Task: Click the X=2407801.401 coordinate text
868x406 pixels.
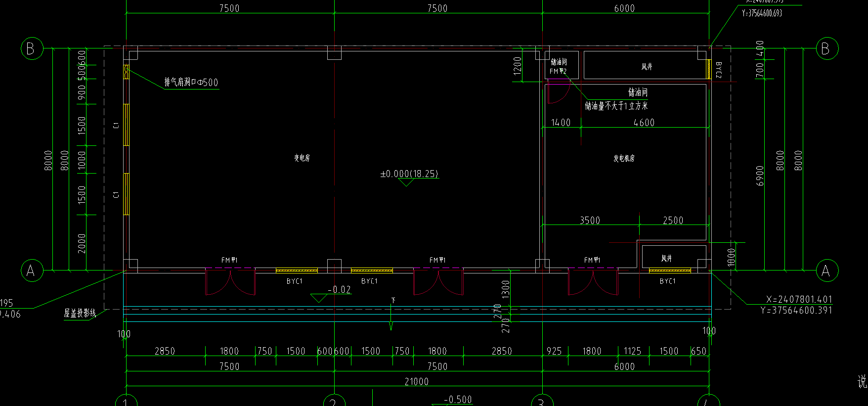Action: point(799,299)
